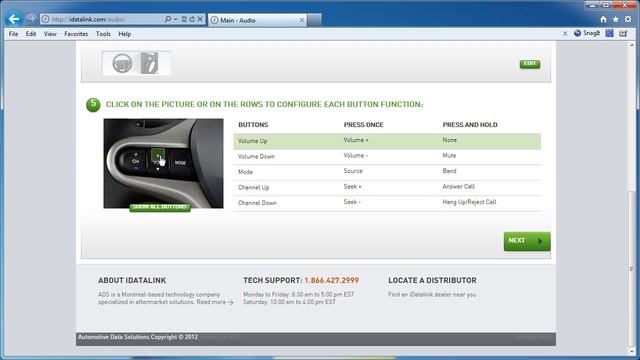Click the 'Mute' press and hold cell

[449, 156]
